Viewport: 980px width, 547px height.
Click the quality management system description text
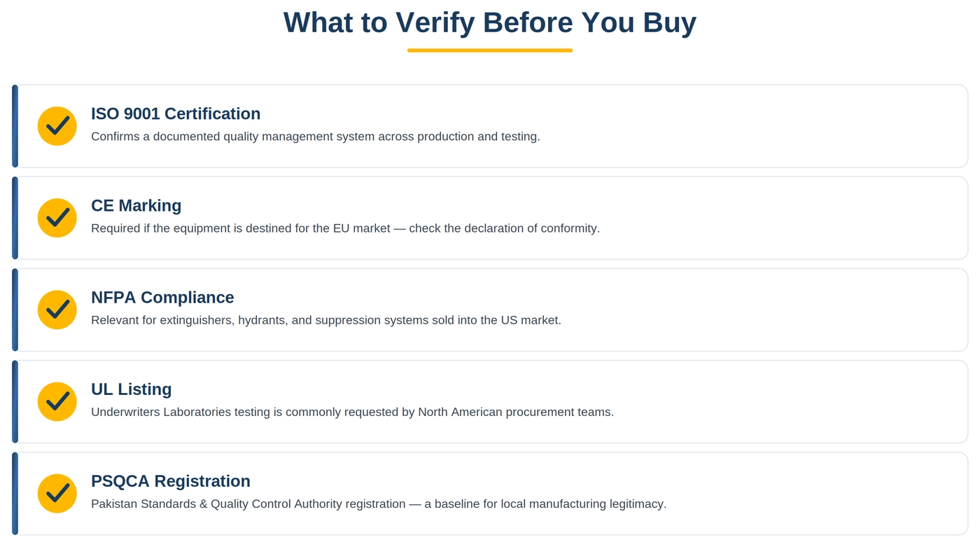316,137
